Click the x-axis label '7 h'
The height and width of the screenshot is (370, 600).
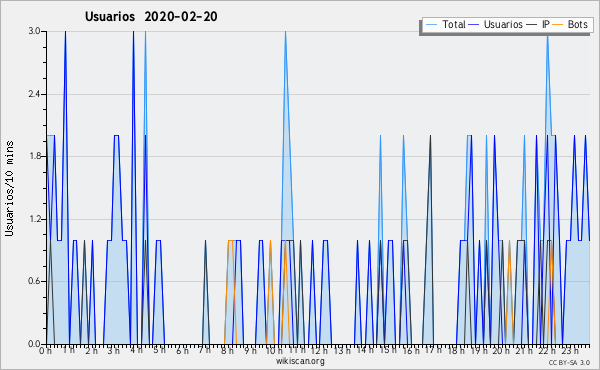click(205, 350)
